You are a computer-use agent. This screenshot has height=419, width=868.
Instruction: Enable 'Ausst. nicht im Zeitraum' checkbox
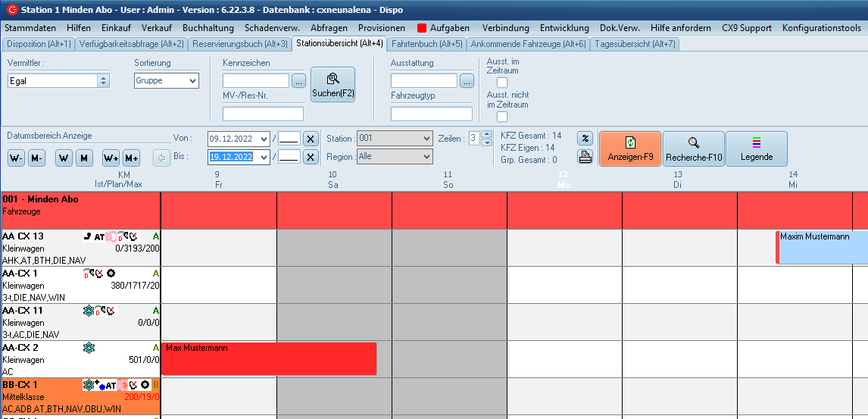click(x=501, y=117)
